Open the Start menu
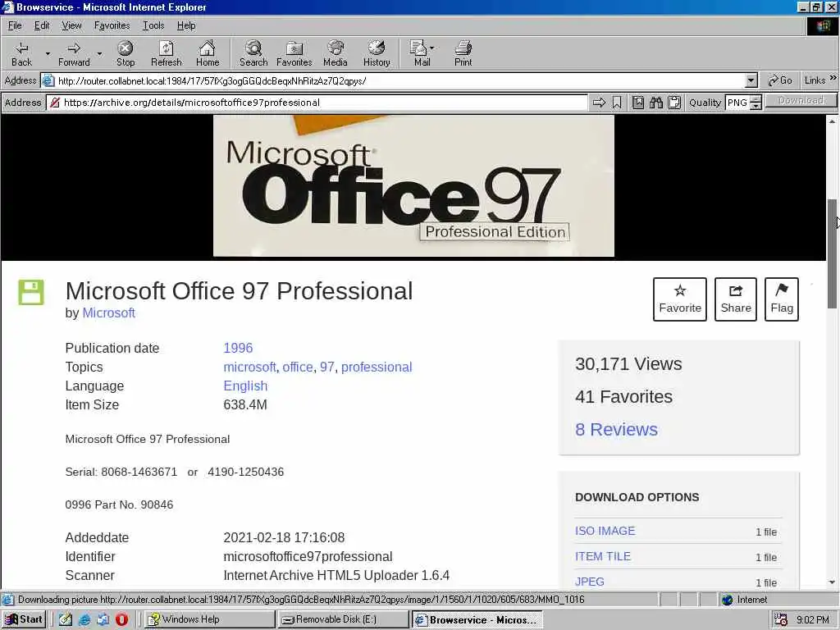This screenshot has height=630, width=840. tap(24, 620)
